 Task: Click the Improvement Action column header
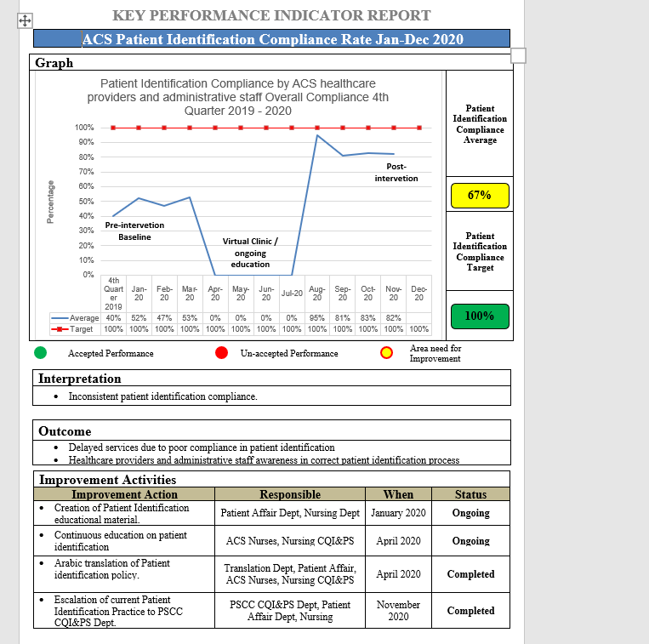coord(124,494)
